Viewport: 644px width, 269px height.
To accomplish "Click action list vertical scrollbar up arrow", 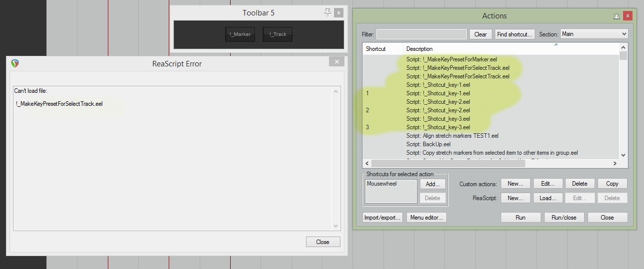I will click(623, 47).
